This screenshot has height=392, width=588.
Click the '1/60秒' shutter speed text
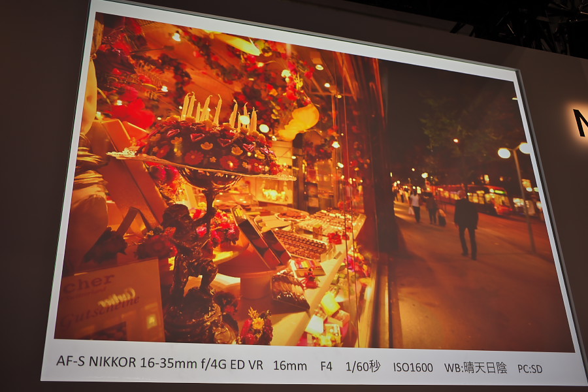pos(363,367)
